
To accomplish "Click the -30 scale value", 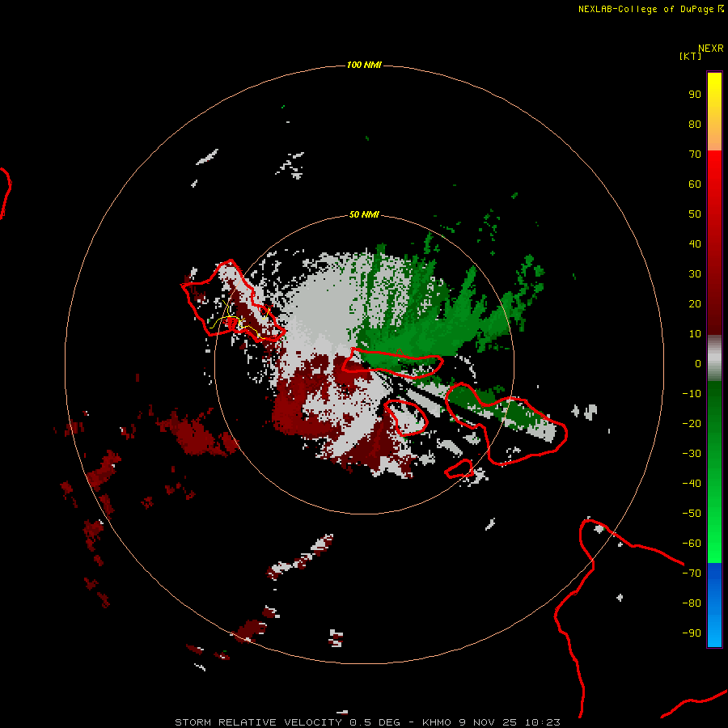I will click(692, 454).
